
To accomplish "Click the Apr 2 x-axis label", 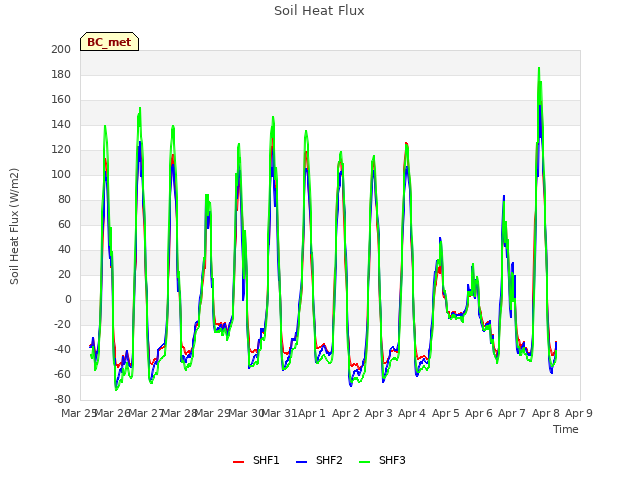I will pyautogui.click(x=346, y=413).
